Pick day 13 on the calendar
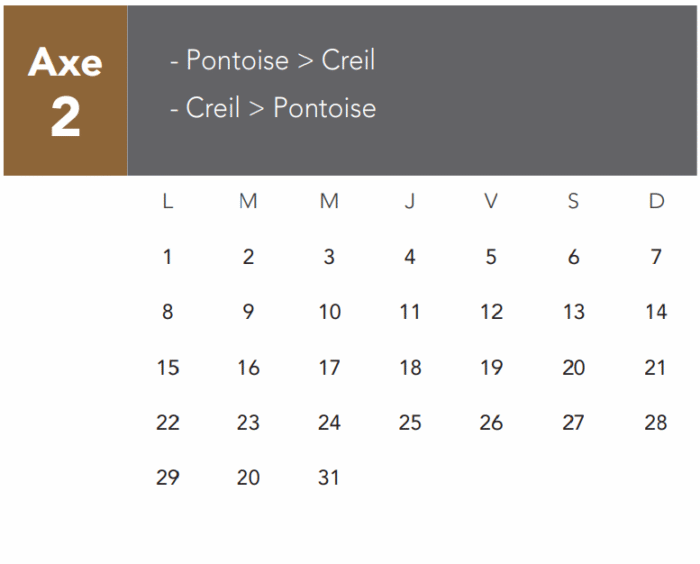The image size is (700, 564). [573, 312]
